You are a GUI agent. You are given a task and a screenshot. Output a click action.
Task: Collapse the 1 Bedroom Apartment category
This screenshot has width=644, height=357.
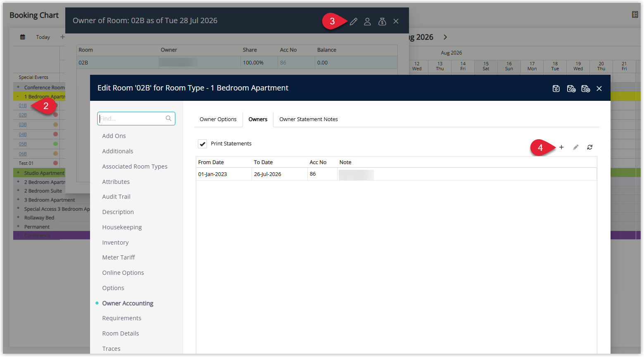click(18, 96)
